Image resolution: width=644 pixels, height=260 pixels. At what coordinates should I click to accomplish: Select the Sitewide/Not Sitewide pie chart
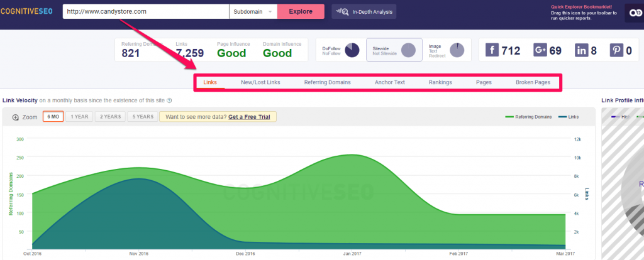pos(408,50)
